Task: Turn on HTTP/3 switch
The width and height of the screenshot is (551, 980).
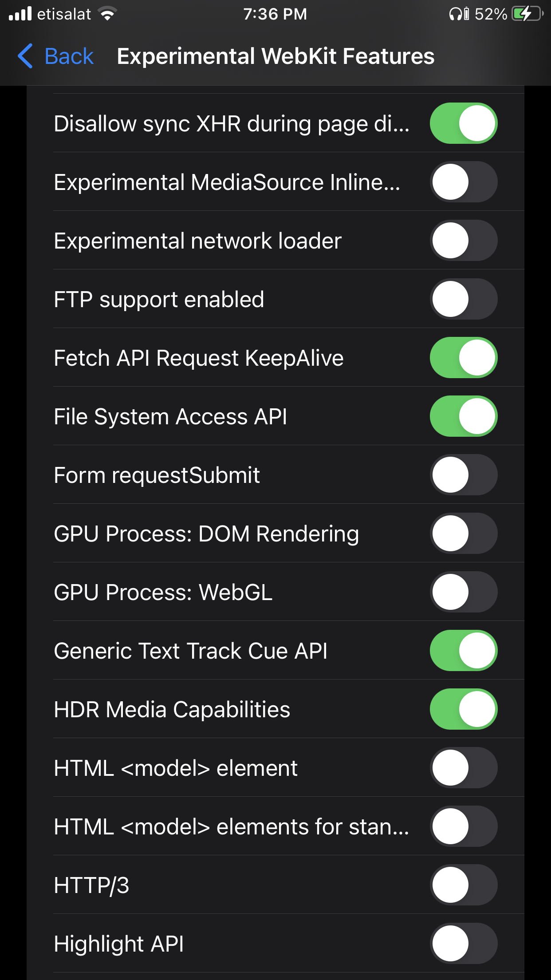Action: click(x=463, y=885)
